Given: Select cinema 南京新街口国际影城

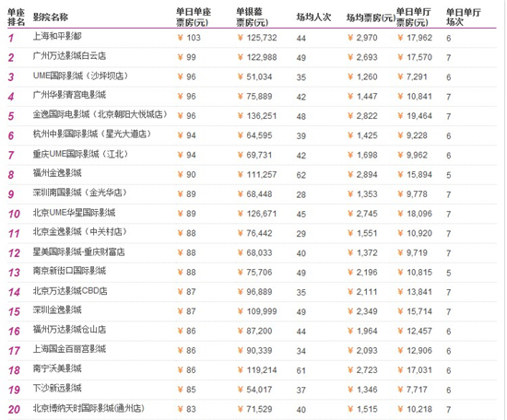Looking at the screenshot, I should [69, 271].
